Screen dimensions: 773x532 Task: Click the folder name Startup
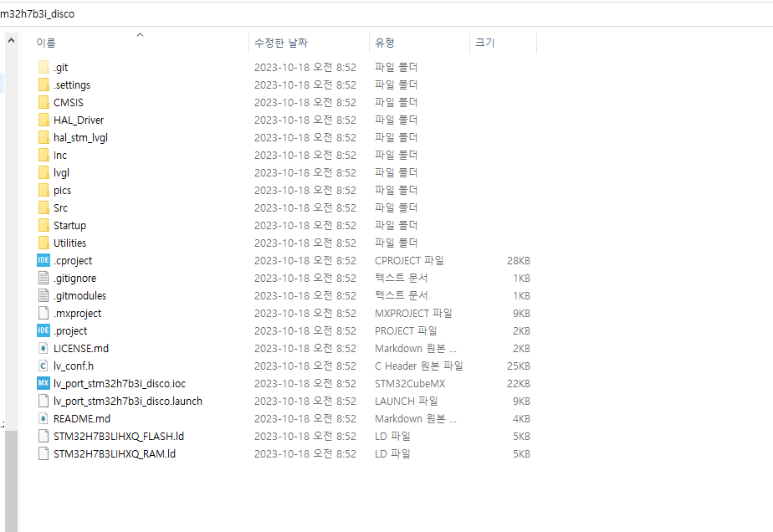[70, 226]
